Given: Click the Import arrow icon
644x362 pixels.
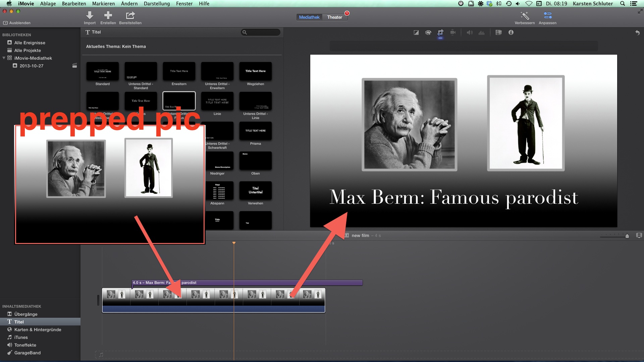Looking at the screenshot, I should (90, 15).
